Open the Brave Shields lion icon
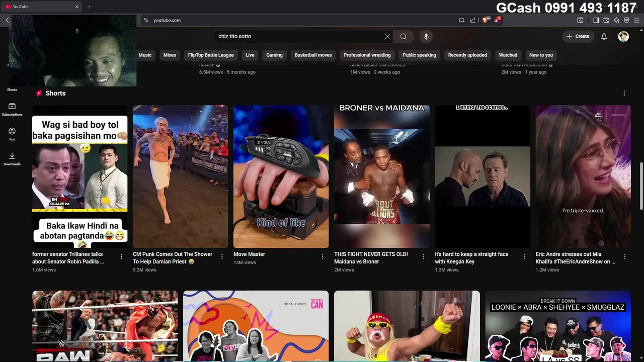Image resolution: width=644 pixels, height=362 pixels. click(485, 20)
